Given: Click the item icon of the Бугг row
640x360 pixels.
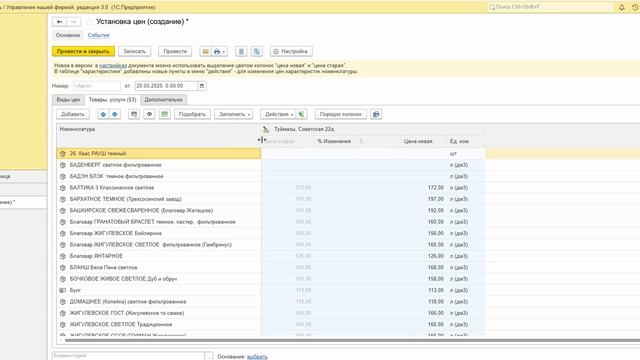Looking at the screenshot, I should [x=62, y=290].
